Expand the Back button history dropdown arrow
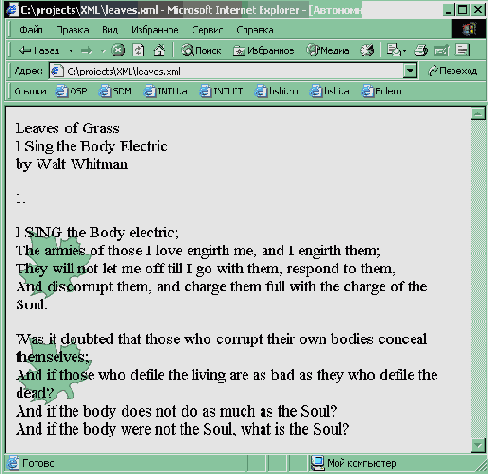This screenshot has height=474, width=488. click(x=71, y=51)
